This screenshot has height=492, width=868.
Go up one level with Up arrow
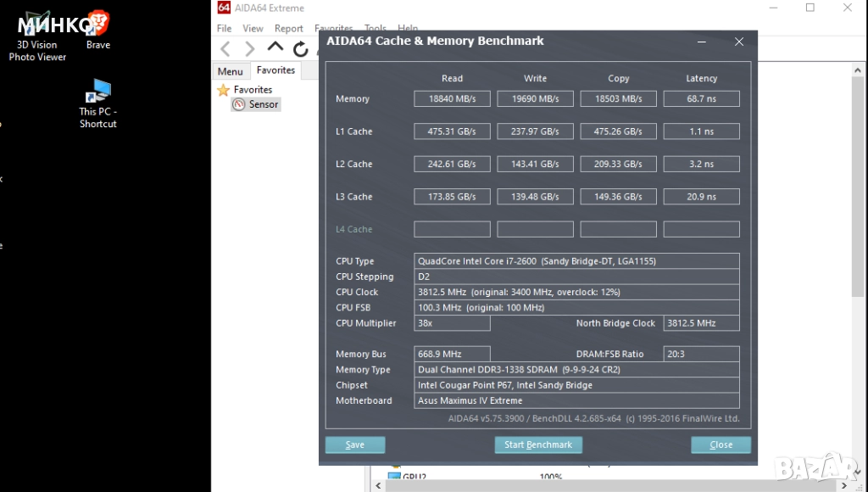tap(275, 48)
